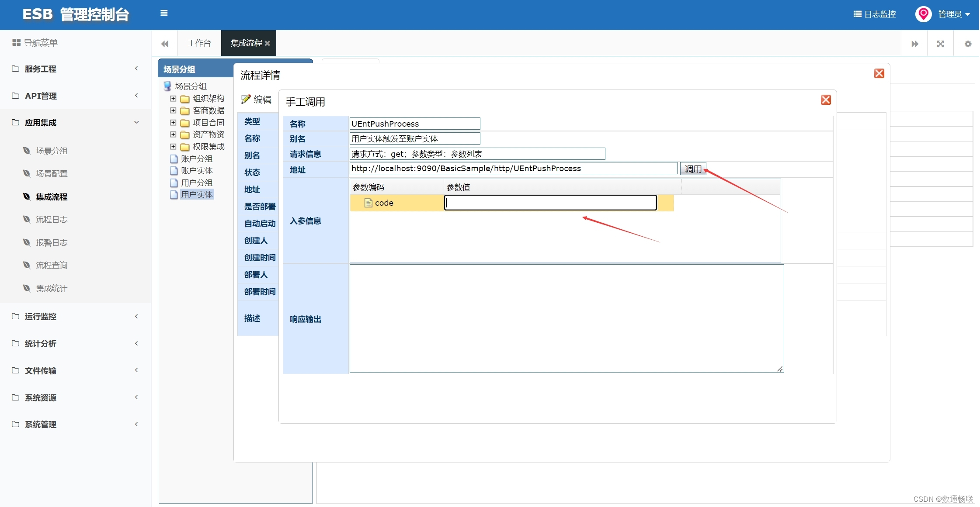Click the hamburger menu toggle icon
Image resolution: width=980 pixels, height=507 pixels.
pos(164,13)
